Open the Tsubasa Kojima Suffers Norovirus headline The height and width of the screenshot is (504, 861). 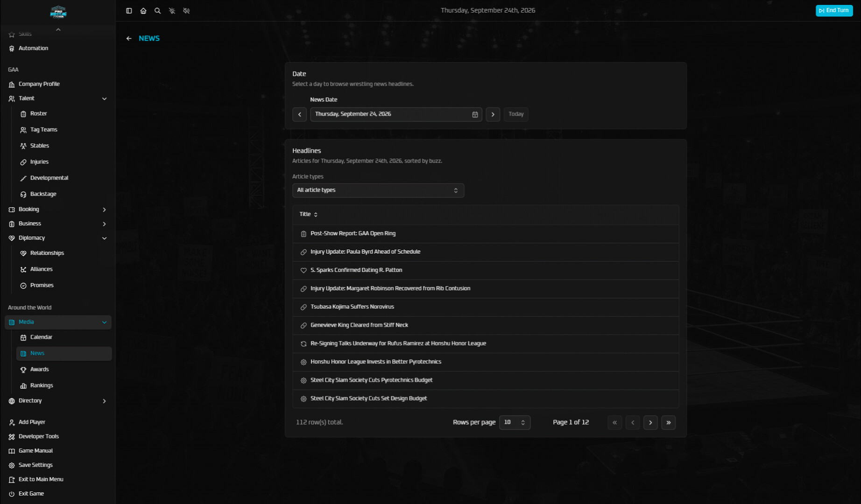pyautogui.click(x=486, y=307)
